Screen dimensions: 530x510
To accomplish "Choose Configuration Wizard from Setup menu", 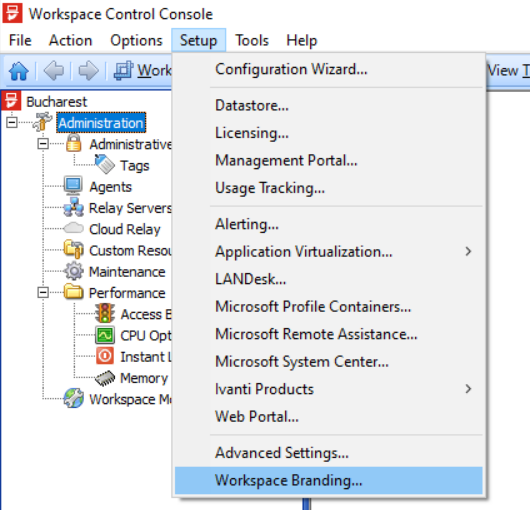I will click(x=329, y=69).
